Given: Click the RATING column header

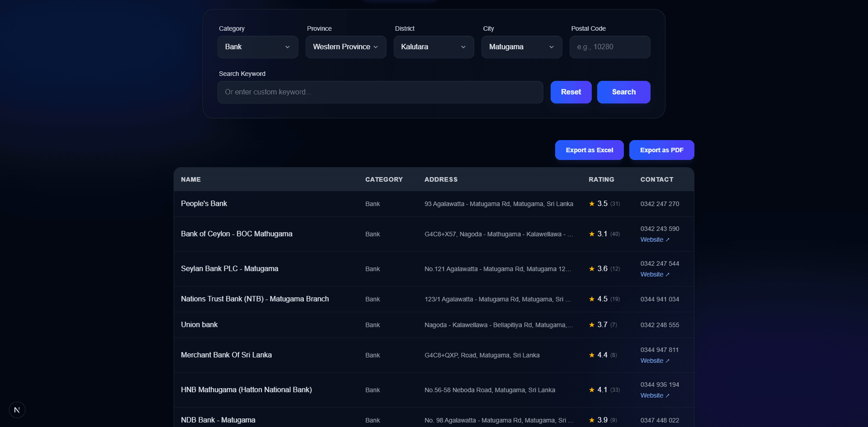Looking at the screenshot, I should [601, 179].
